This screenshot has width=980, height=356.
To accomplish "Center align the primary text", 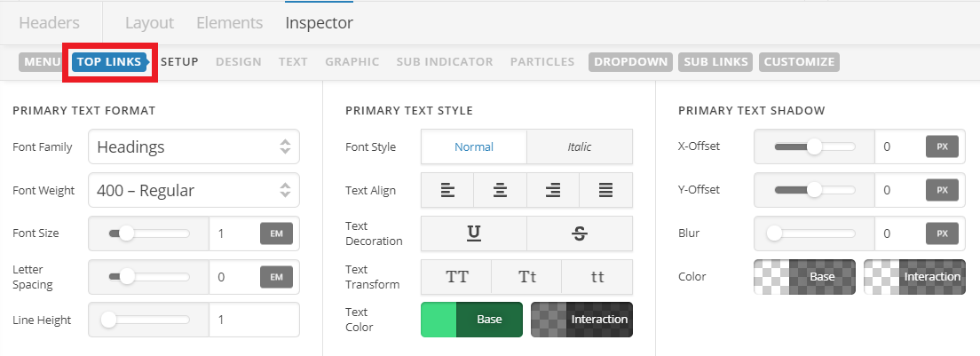I will tap(500, 190).
